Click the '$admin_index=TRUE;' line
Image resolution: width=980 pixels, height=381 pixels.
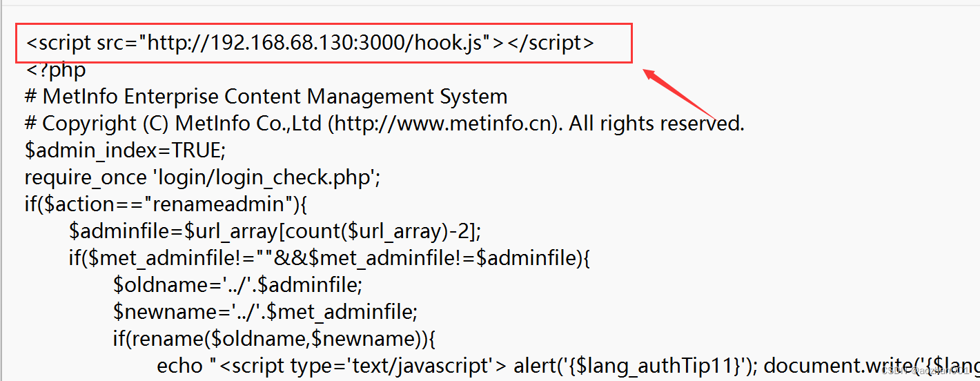click(x=126, y=150)
